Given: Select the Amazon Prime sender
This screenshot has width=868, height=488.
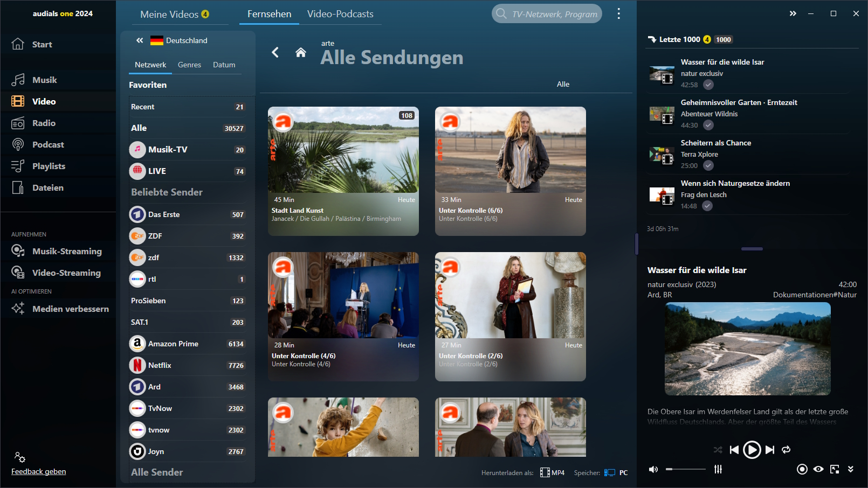Looking at the screenshot, I should [187, 344].
